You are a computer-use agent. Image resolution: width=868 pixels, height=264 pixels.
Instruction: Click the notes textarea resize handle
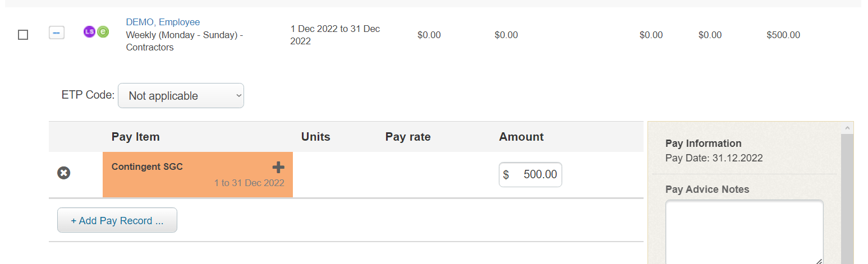819,261
